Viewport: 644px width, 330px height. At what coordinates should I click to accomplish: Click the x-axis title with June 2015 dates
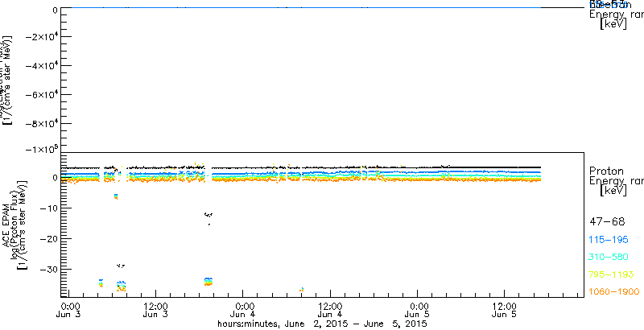click(x=323, y=324)
